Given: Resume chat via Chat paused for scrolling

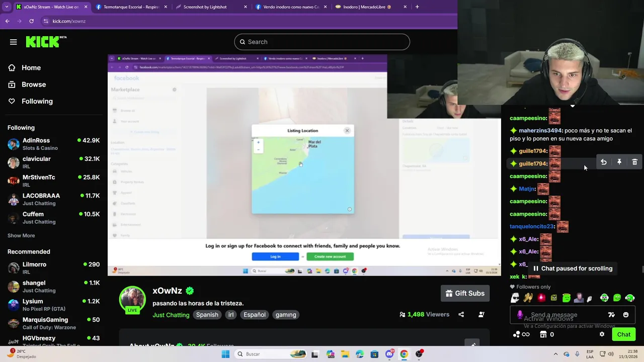Looking at the screenshot, I should [x=573, y=268].
